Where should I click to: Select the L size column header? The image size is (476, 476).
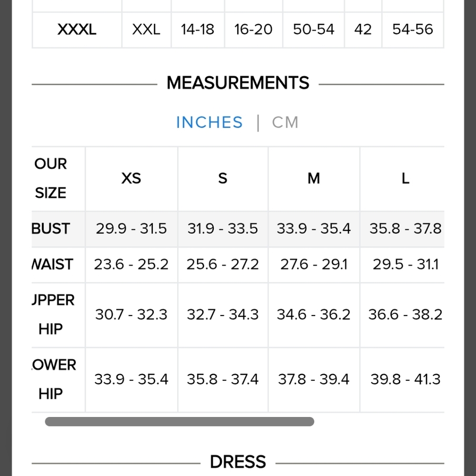point(405,178)
